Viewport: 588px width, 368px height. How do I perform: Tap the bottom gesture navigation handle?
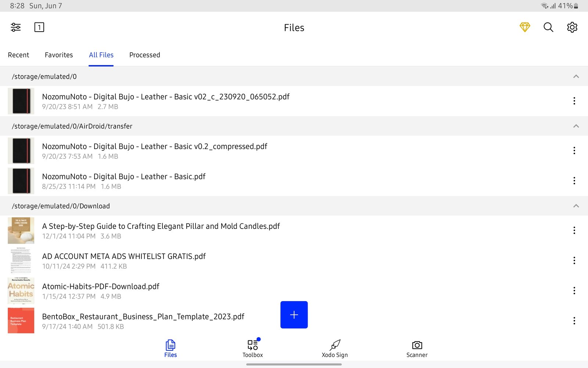[x=294, y=364]
